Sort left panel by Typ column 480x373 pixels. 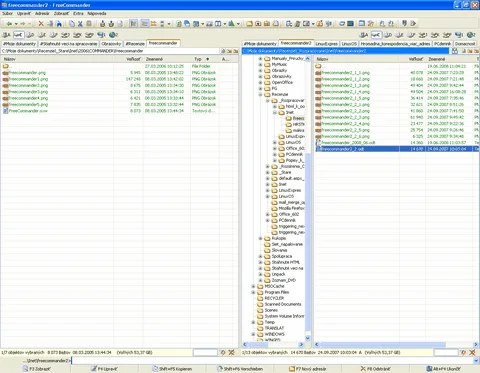click(x=198, y=59)
